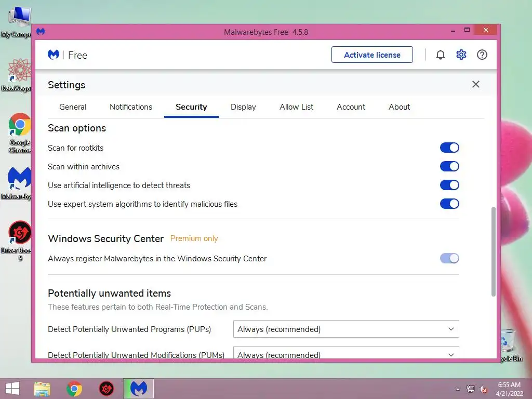The width and height of the screenshot is (532, 399).
Task: Minimize the Malwarebytes window
Action: pos(453,31)
